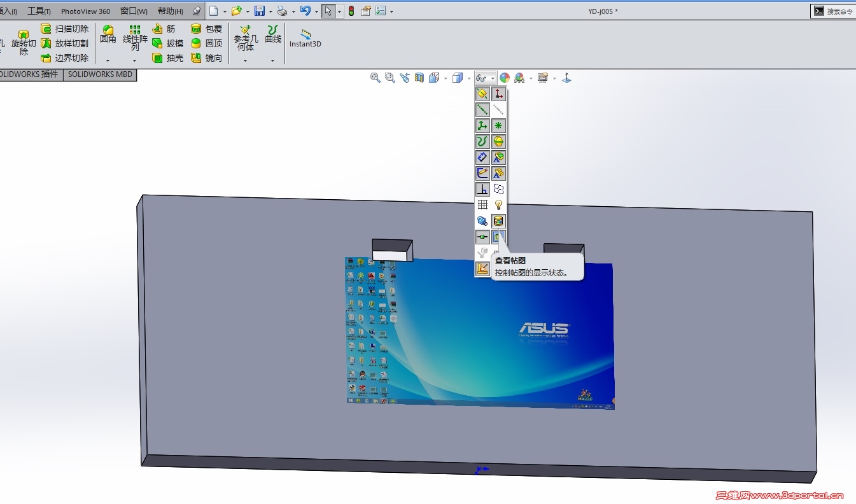This screenshot has width=856, height=504.
Task: Toggle View Axes in the hide/show flyout
Action: click(x=482, y=109)
